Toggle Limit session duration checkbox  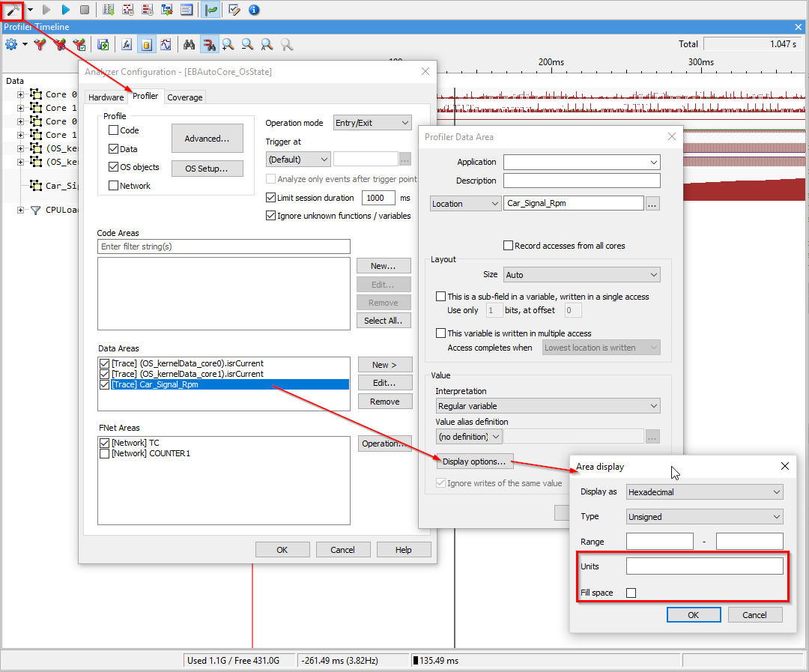pos(271,198)
